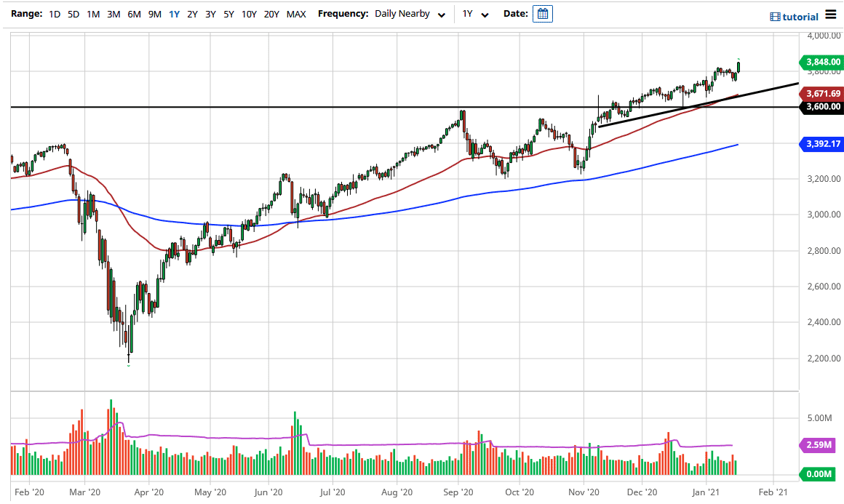Select the 1D range
Viewport: 844px width, 504px height.
point(54,14)
